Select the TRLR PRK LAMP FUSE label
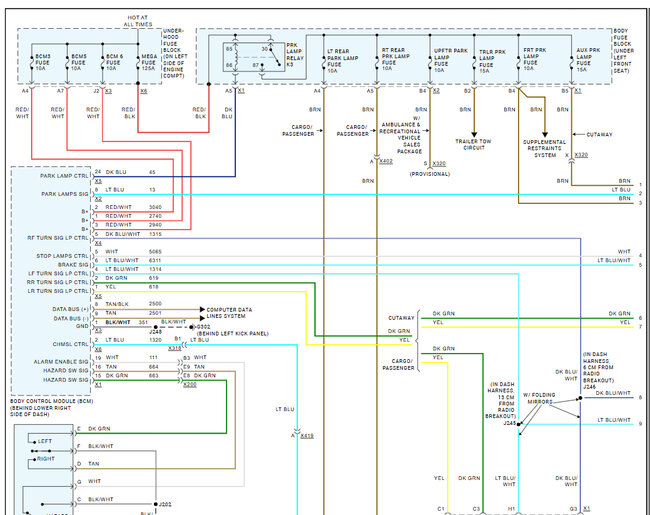Image resolution: width=650 pixels, height=515 pixels. click(492, 61)
